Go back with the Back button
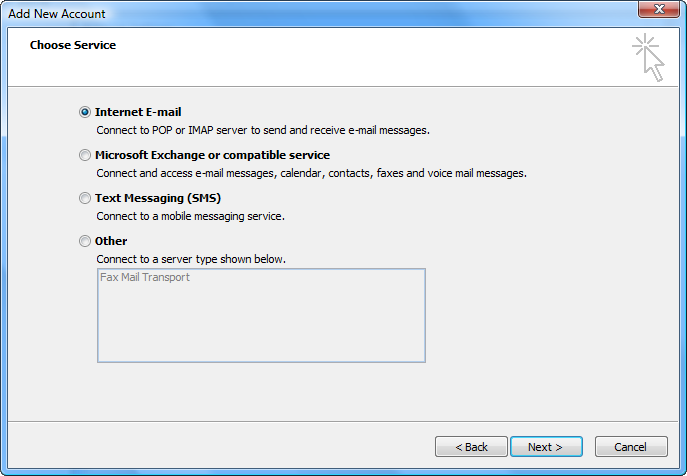This screenshot has width=687, height=476. [x=471, y=447]
